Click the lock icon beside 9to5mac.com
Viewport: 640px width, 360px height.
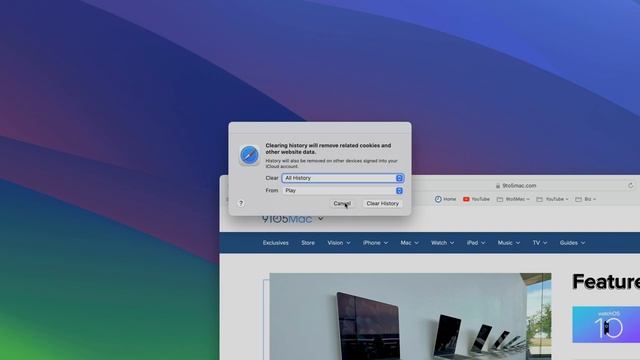coord(498,186)
